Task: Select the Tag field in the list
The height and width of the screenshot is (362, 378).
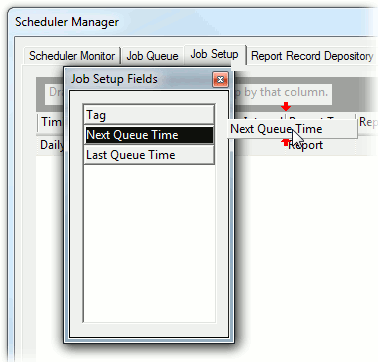Action: pyautogui.click(x=149, y=115)
